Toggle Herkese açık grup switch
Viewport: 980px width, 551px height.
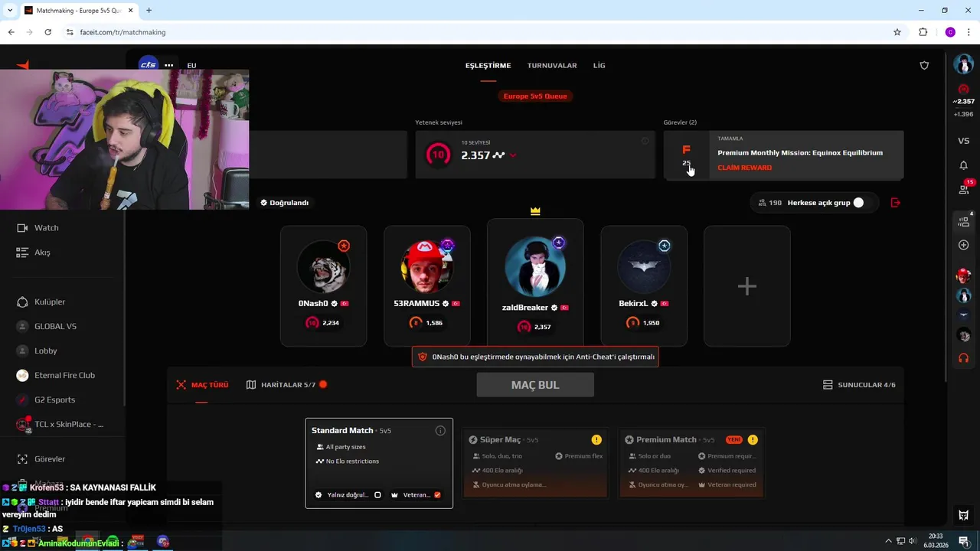click(857, 203)
